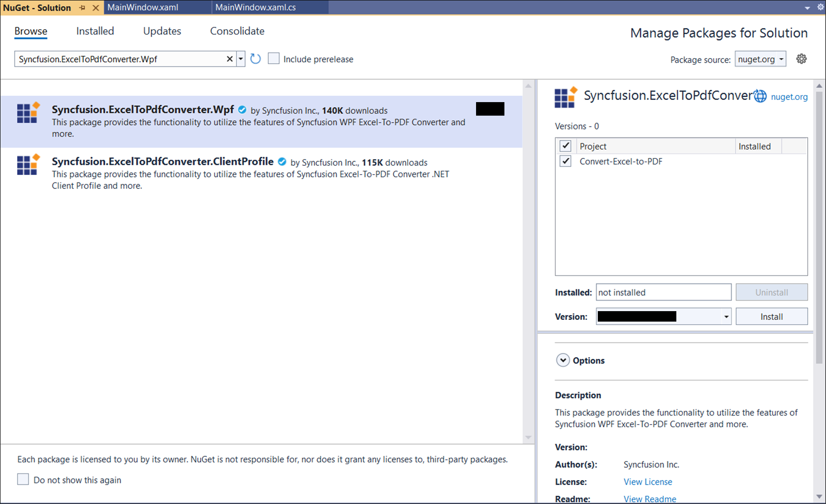Open the Version selection dropdown

[x=726, y=317]
